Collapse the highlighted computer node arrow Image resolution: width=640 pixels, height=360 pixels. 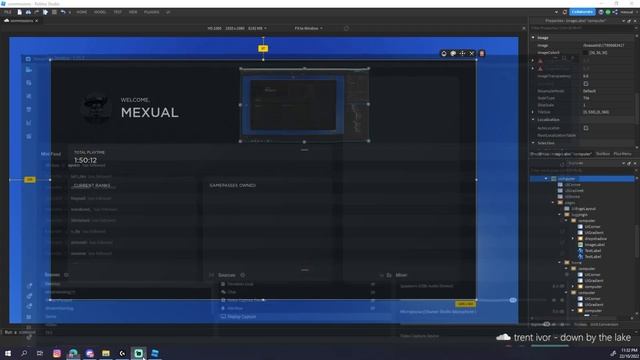coord(546,179)
